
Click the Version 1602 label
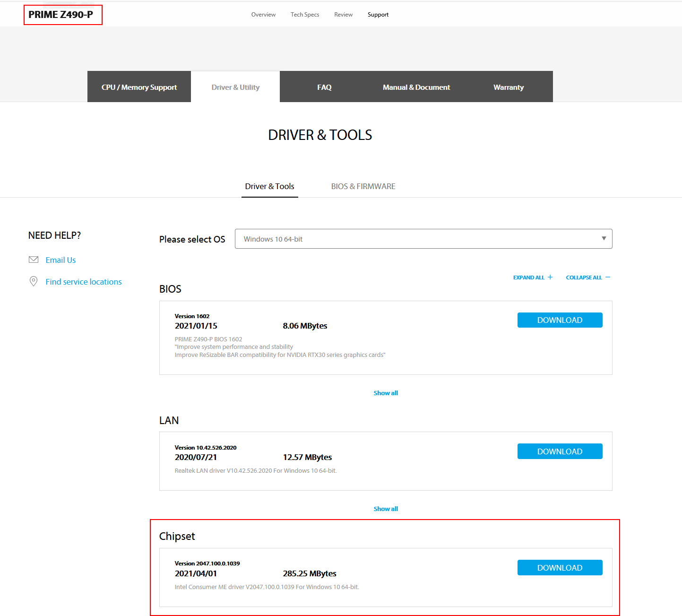192,316
